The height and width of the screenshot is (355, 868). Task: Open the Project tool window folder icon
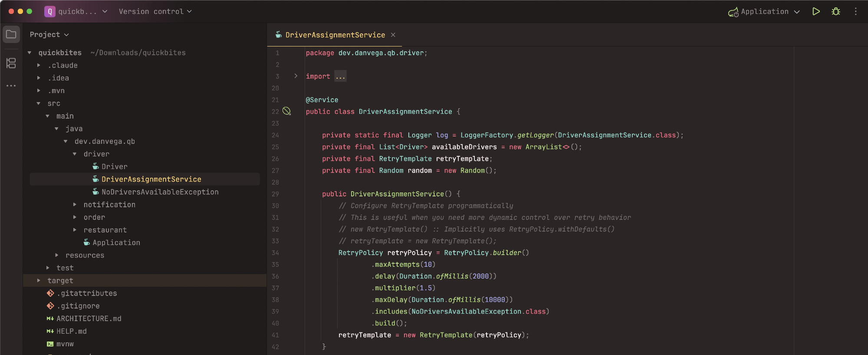(11, 34)
